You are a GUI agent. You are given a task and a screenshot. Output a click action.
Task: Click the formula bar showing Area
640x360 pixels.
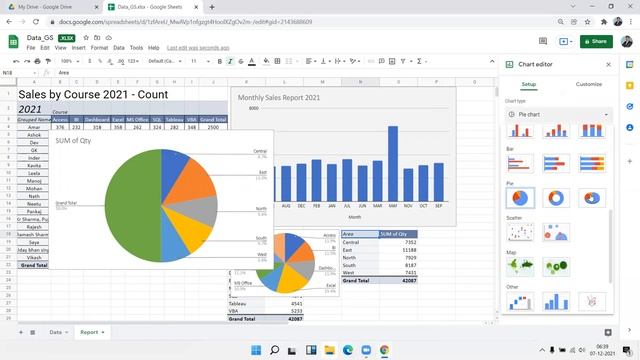(273, 73)
